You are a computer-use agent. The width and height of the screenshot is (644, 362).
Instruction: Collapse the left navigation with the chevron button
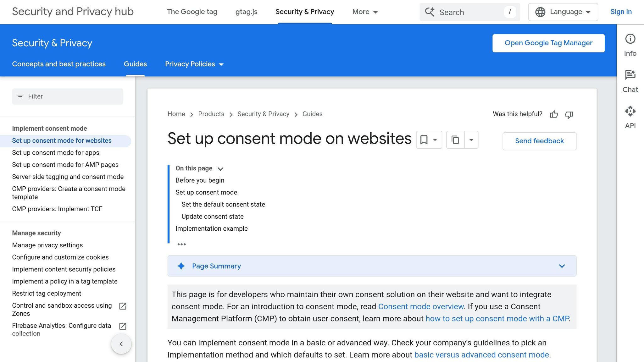[121, 344]
